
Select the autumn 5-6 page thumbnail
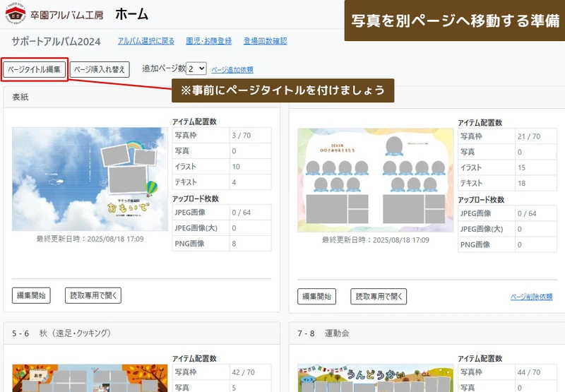pyautogui.click(x=90, y=378)
